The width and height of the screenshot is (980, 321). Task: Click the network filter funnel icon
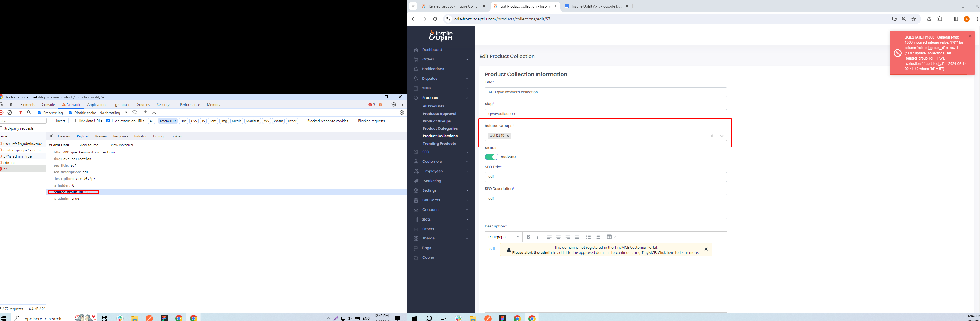(x=20, y=113)
